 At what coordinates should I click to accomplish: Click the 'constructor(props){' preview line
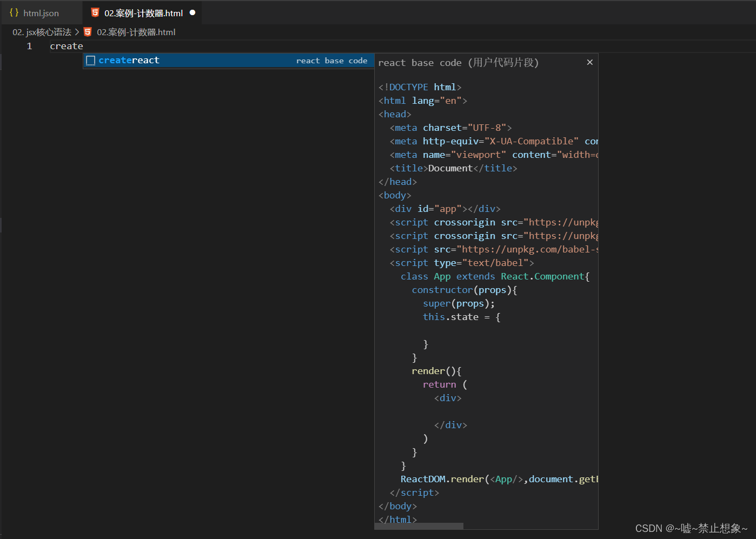[465, 290]
